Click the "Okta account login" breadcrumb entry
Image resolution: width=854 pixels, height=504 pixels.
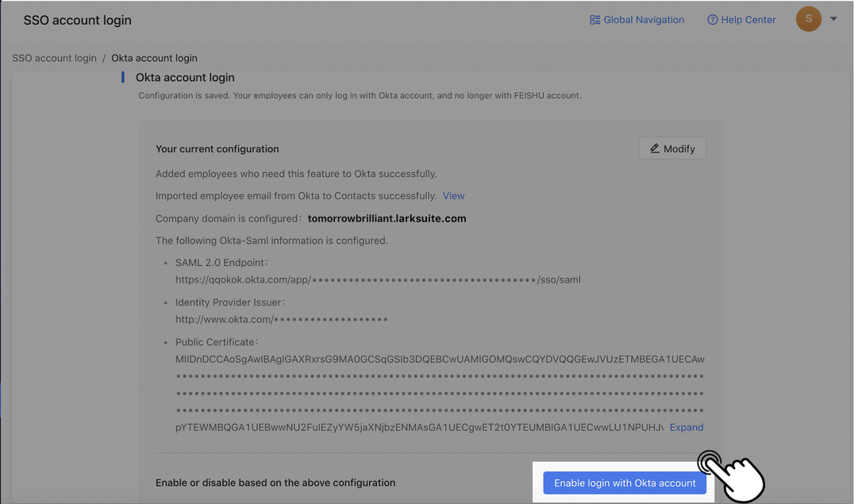[x=153, y=57]
